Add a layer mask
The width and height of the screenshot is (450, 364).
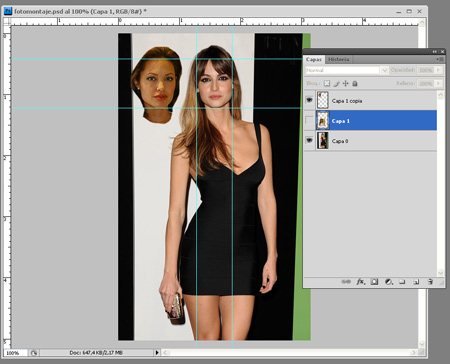pyautogui.click(x=374, y=282)
